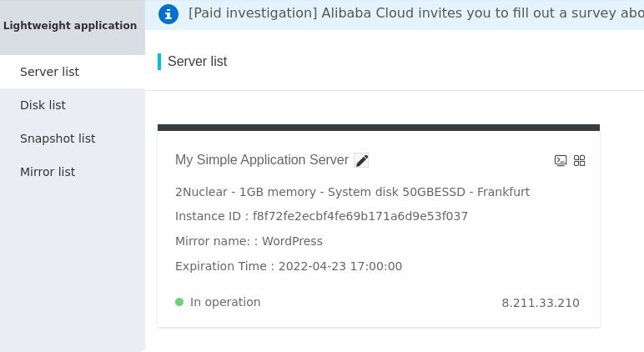Click the In operation status label
644x352 pixels.
[225, 302]
